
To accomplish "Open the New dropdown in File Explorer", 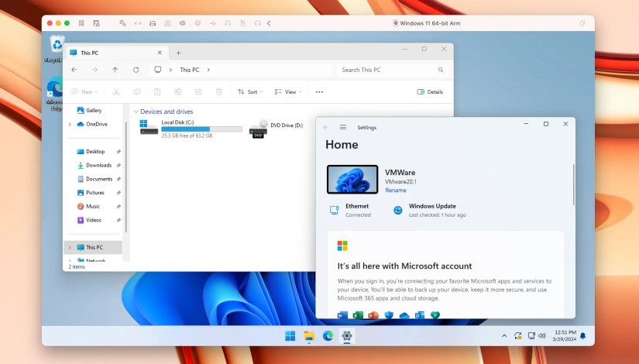I will [84, 91].
